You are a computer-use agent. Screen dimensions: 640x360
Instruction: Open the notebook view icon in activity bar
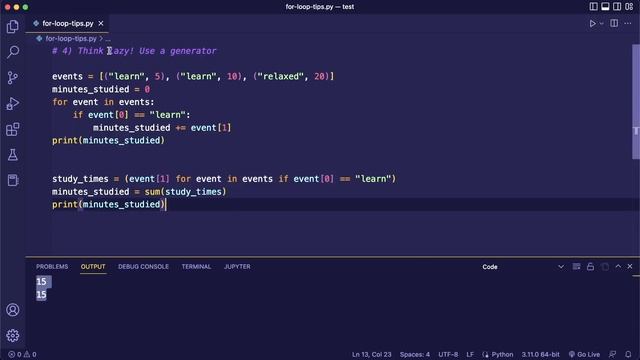pos(13,180)
